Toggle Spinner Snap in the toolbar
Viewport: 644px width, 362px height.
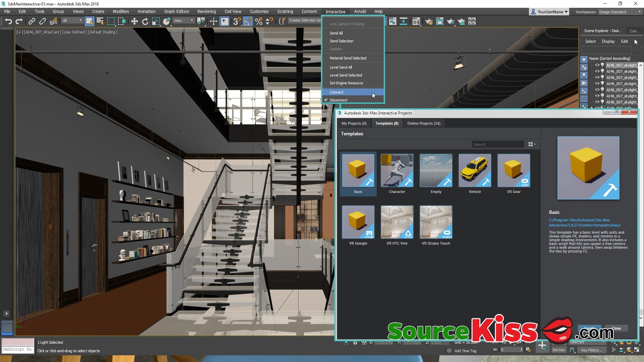click(269, 21)
